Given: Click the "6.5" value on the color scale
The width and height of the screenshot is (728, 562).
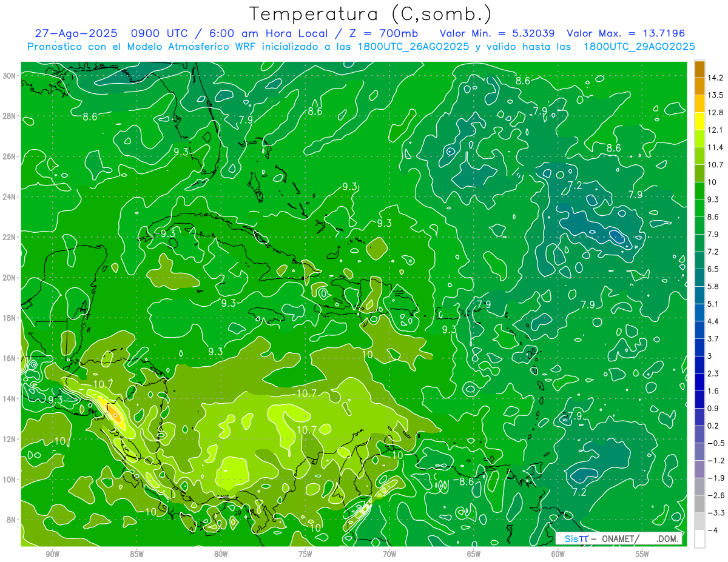Looking at the screenshot, I should pyautogui.click(x=713, y=269).
